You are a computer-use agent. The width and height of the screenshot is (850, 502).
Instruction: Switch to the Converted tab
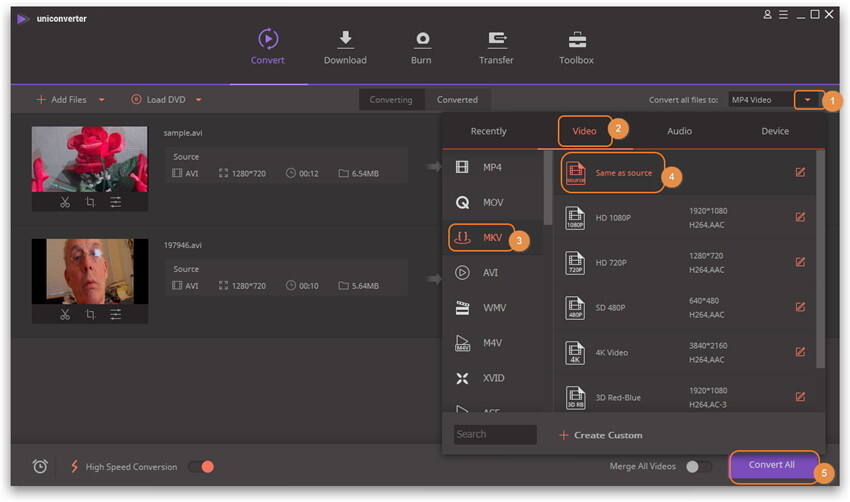[x=458, y=100]
